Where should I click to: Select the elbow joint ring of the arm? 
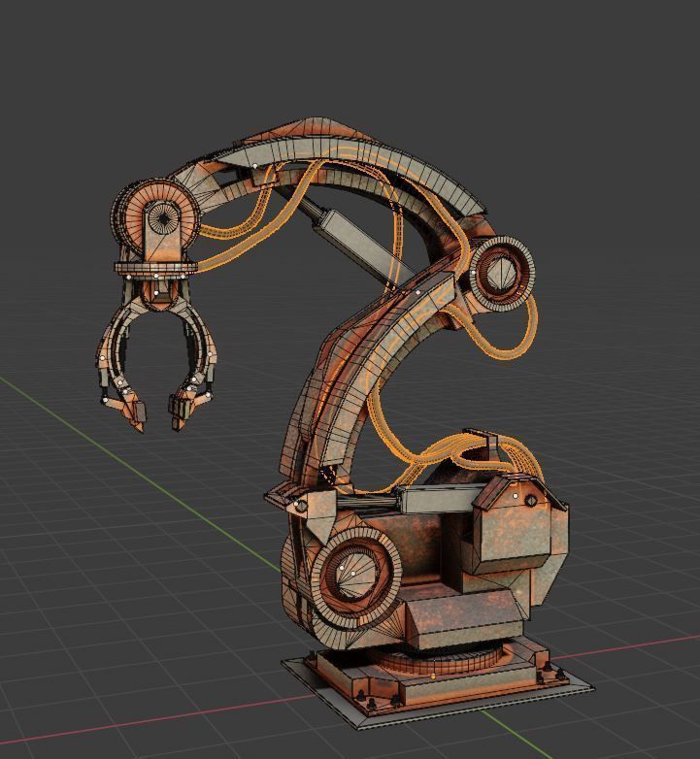pos(501,275)
